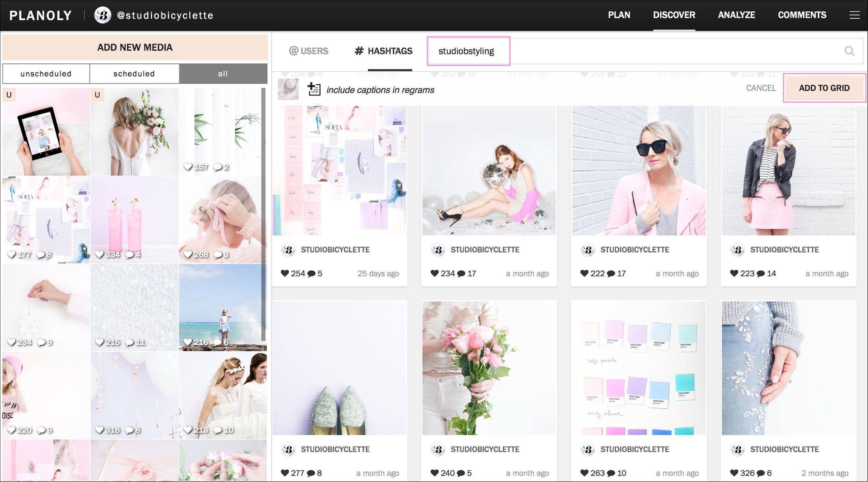This screenshot has height=482, width=868.
Task: Select the pink blazer sunglasses post
Action: (x=639, y=170)
